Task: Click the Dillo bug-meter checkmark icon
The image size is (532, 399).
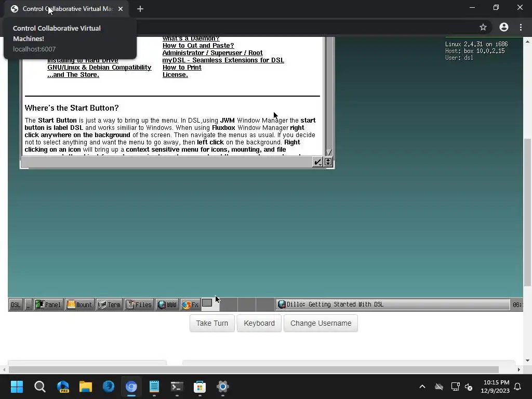Action: 317,162
